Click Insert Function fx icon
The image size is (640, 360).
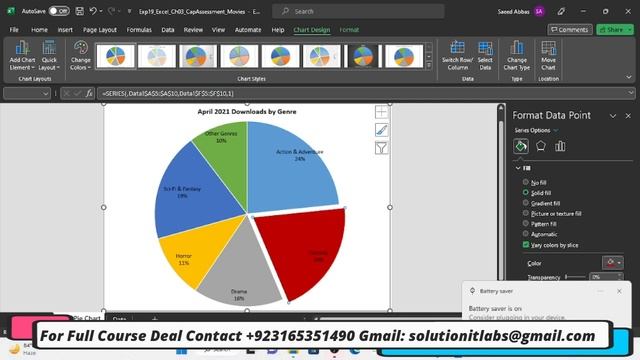(x=89, y=93)
